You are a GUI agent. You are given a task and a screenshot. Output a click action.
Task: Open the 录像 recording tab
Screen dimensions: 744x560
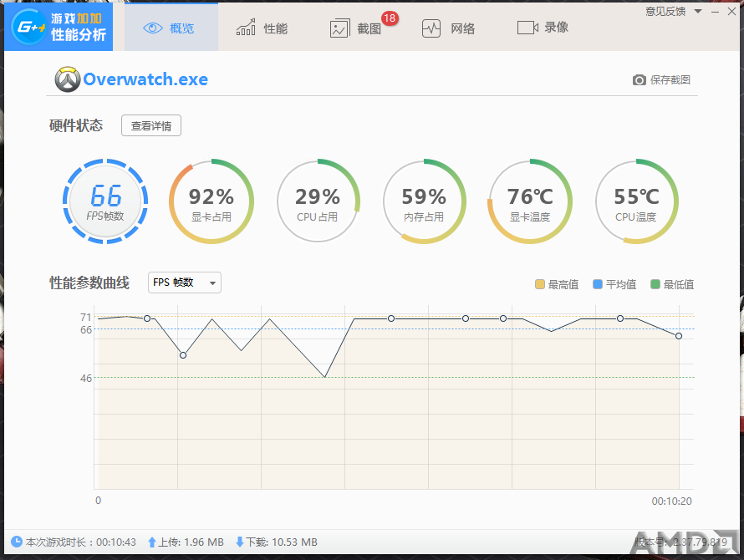tap(543, 28)
